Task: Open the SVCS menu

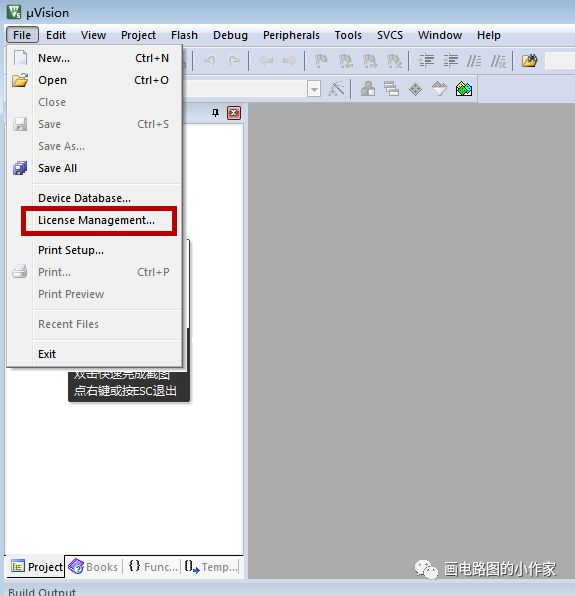Action: pyautogui.click(x=390, y=35)
